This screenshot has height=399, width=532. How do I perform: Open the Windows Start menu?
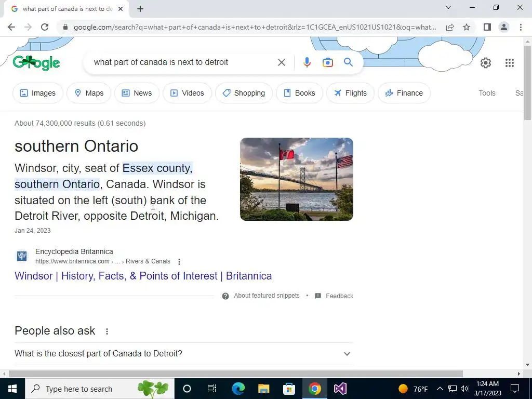12,389
